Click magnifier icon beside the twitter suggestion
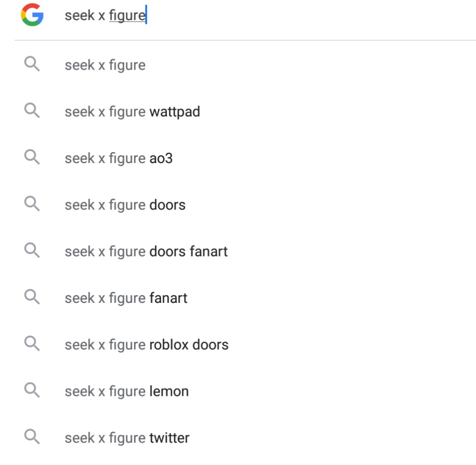The height and width of the screenshot is (465, 476). (x=32, y=438)
